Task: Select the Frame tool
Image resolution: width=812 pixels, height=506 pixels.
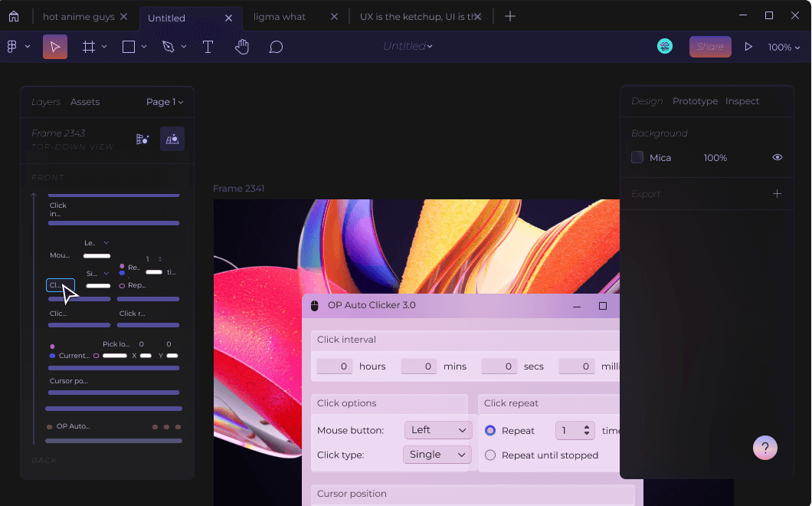Action: pos(89,47)
